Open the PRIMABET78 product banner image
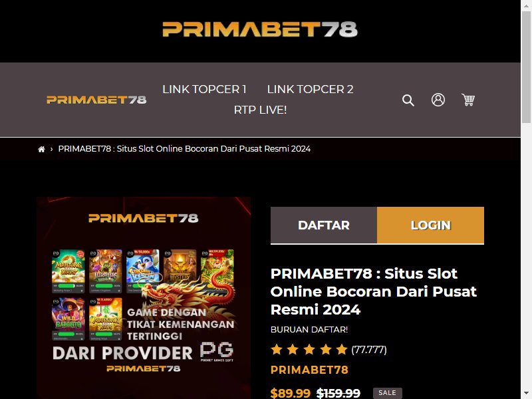The image size is (532, 399). point(144,298)
